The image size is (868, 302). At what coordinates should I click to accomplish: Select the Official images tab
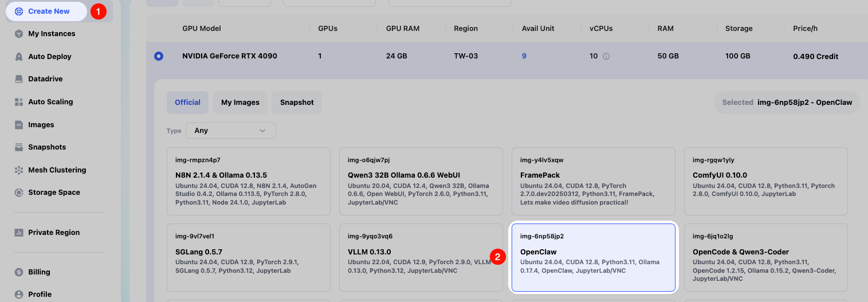click(x=187, y=103)
